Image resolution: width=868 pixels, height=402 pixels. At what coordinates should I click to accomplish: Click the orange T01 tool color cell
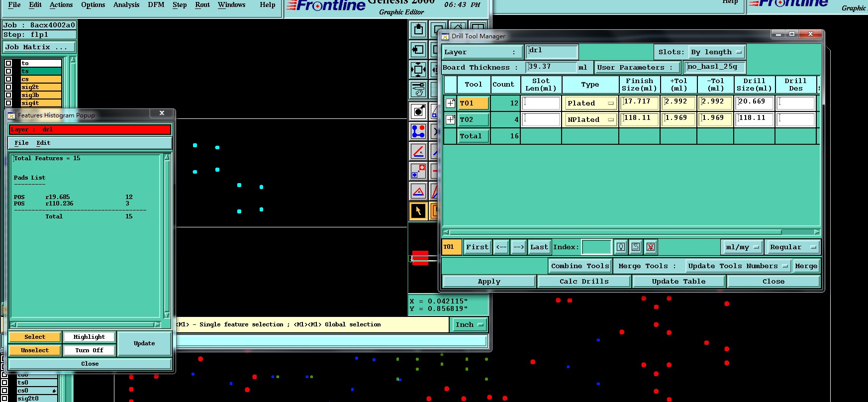tap(473, 103)
